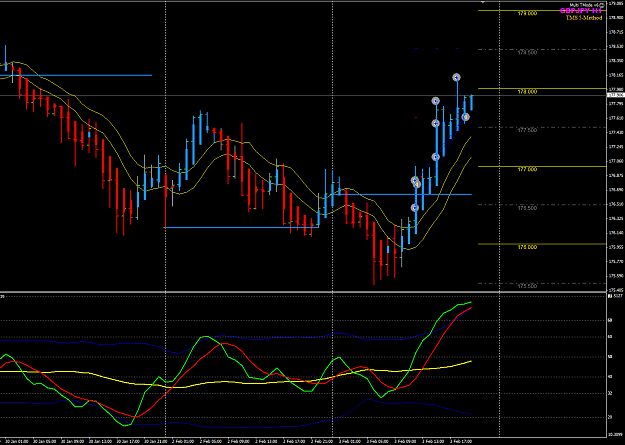Click the Multi TMode expert name text
This screenshot has height=445, width=625.
(x=584, y=5)
